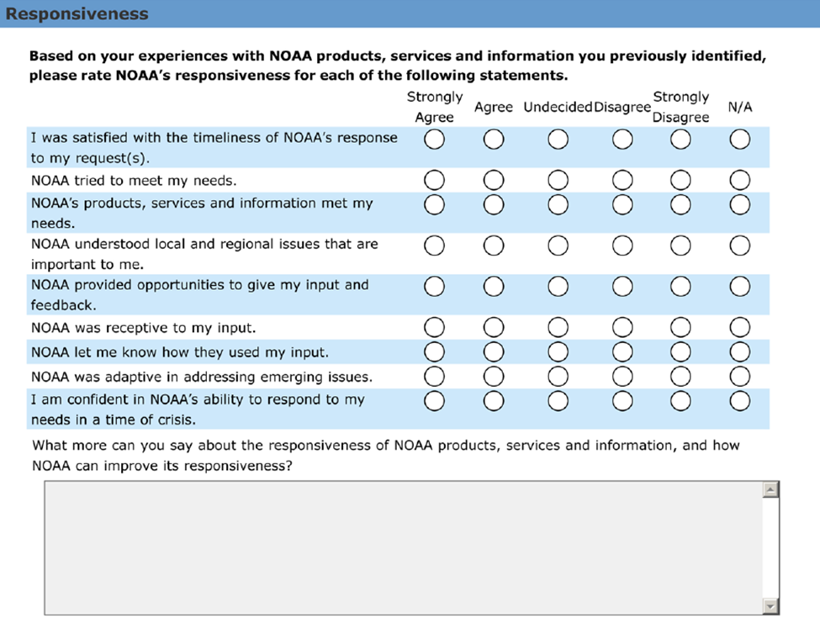The height and width of the screenshot is (644, 820).
Task: Mark Undecided for products met my needs
Action: tap(558, 203)
